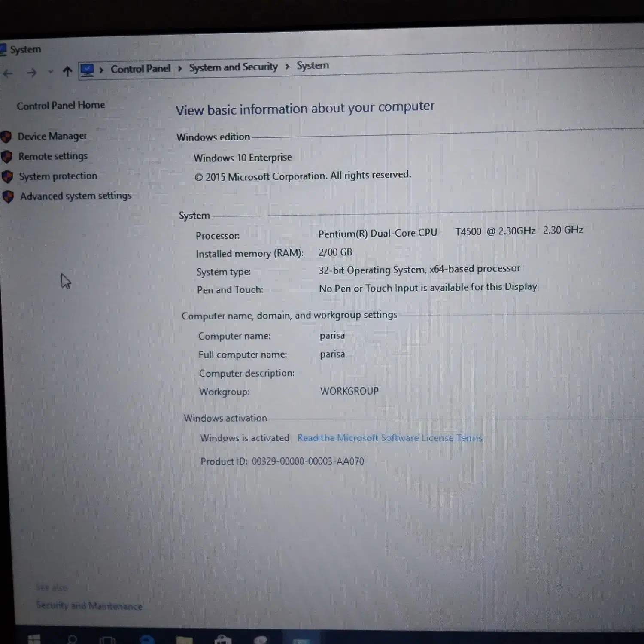The height and width of the screenshot is (644, 644).
Task: Read the Microsoft Software License Terms
Action: pyautogui.click(x=390, y=438)
